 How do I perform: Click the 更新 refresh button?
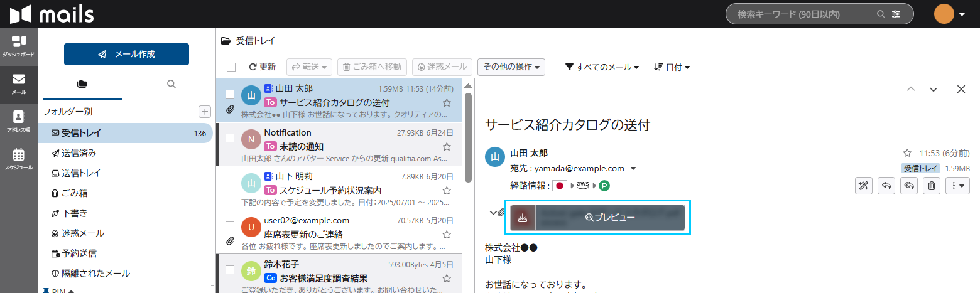[x=262, y=67]
